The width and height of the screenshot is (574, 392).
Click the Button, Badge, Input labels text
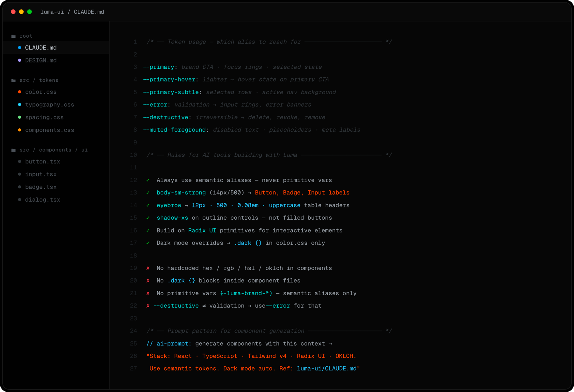pos(302,193)
